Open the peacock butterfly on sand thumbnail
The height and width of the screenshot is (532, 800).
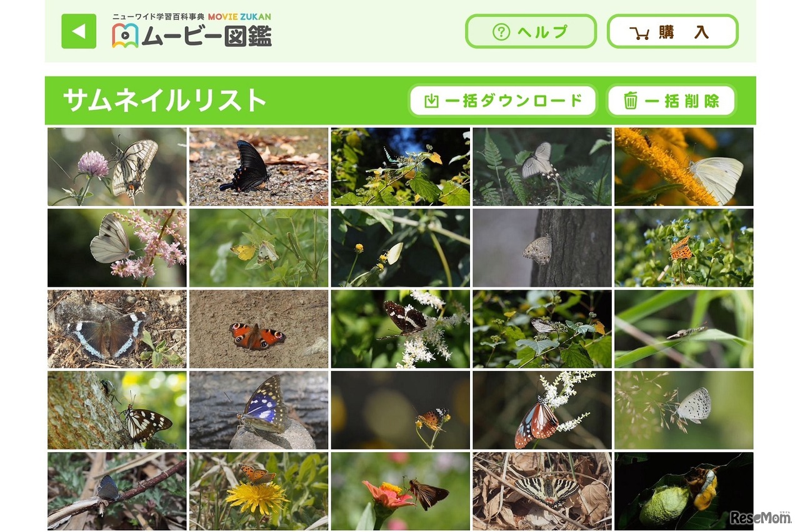click(x=259, y=329)
